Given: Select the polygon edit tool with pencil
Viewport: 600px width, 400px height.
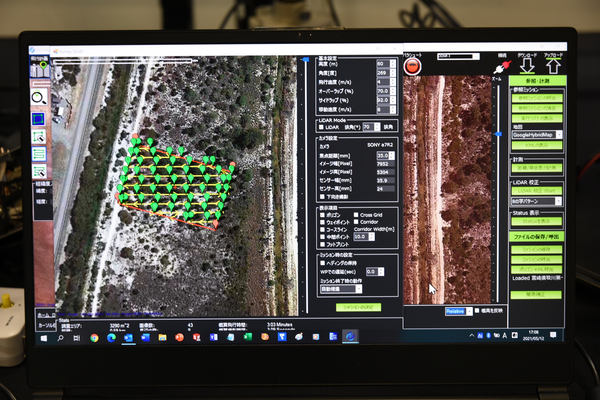Looking at the screenshot, I should (39, 137).
